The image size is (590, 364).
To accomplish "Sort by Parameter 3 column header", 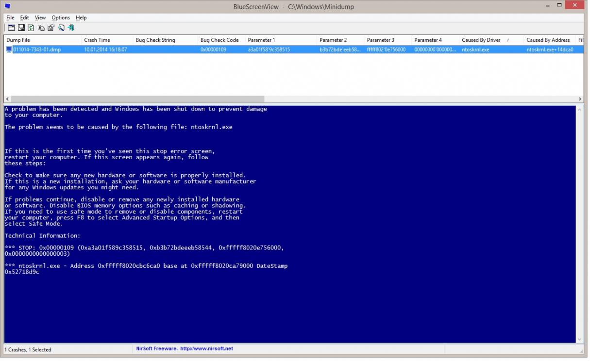I will [x=388, y=40].
